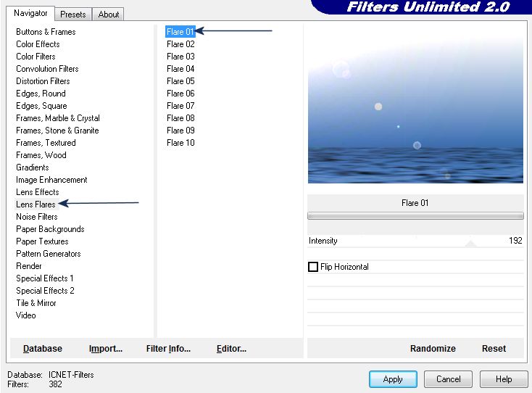The width and height of the screenshot is (532, 393).
Task: Select Flare 08 filter
Action: 180,118
